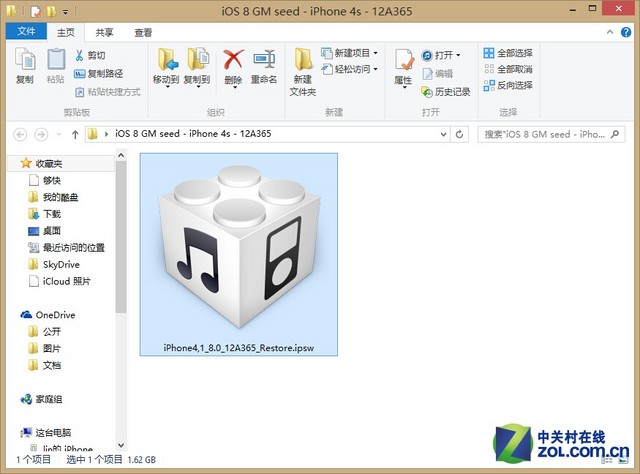Screen dimensions: 640x474
Task: Open OneDrive 公开 folder
Action: [x=45, y=332]
